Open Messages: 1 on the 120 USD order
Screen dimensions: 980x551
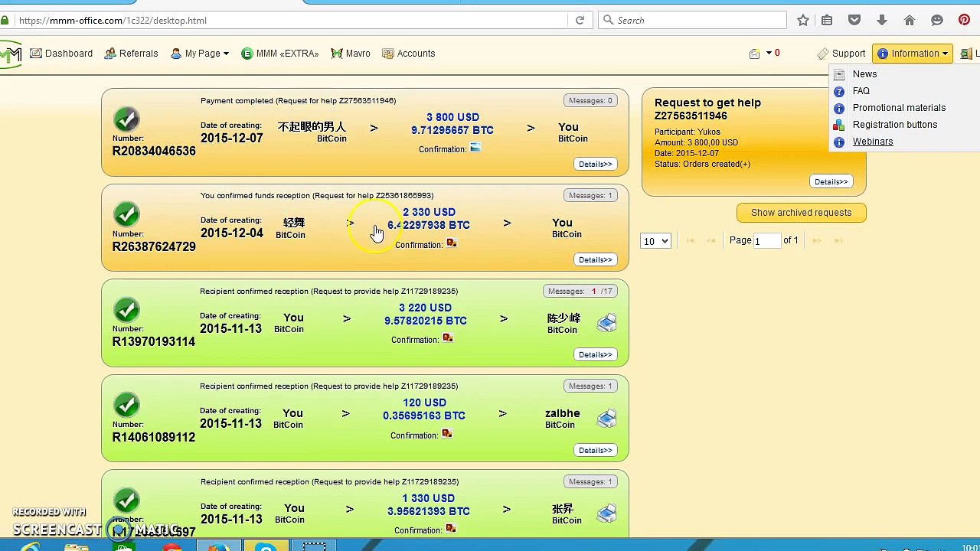(590, 386)
